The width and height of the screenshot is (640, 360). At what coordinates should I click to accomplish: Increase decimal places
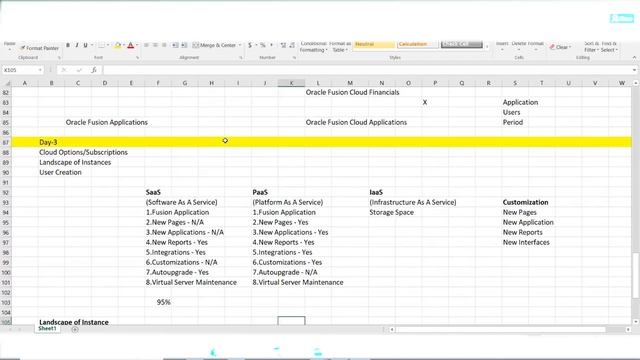283,45
